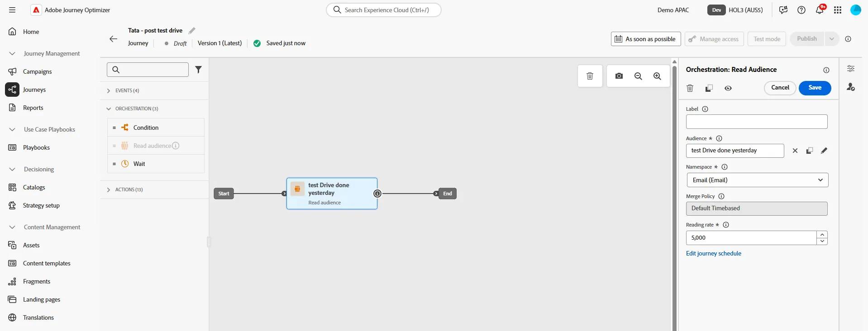Screen dimensions: 868x331
Task: Open the feedback chat icon
Action: click(783, 10)
